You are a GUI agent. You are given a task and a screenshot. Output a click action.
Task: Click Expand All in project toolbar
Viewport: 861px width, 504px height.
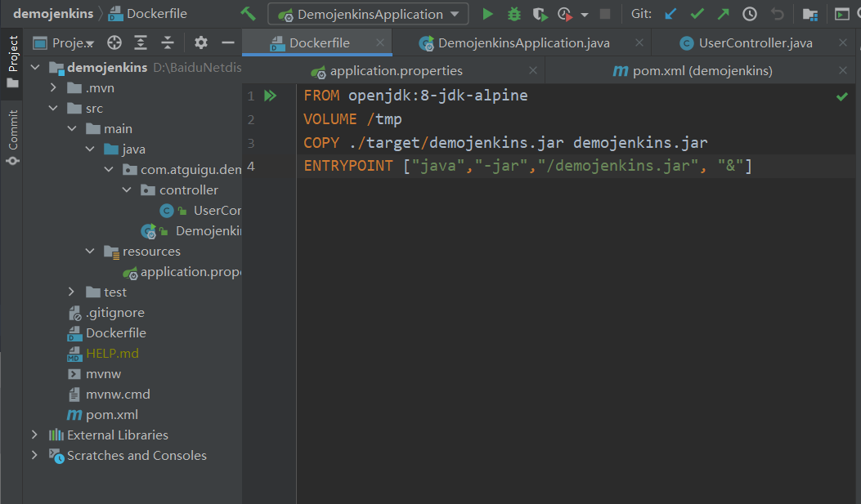coord(141,42)
